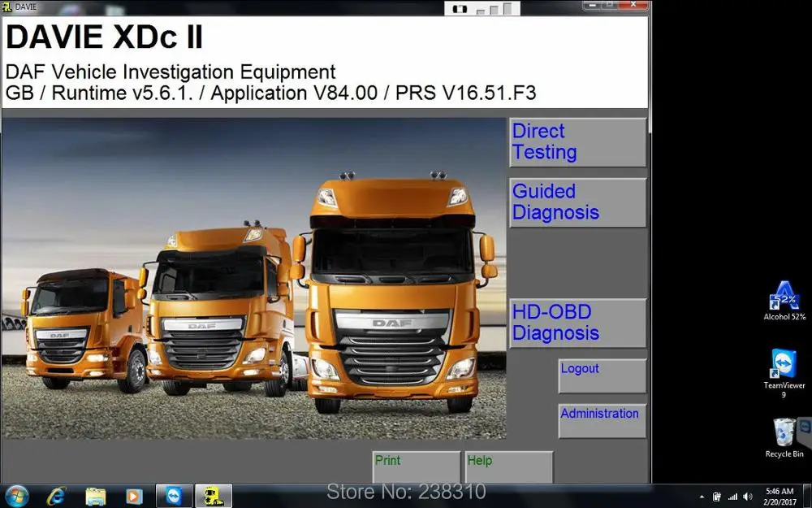Maximize the DAVIE window

point(610,5)
